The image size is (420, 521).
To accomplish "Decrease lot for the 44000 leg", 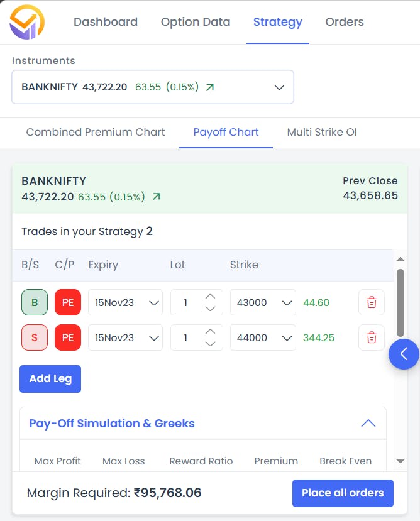I will (211, 344).
